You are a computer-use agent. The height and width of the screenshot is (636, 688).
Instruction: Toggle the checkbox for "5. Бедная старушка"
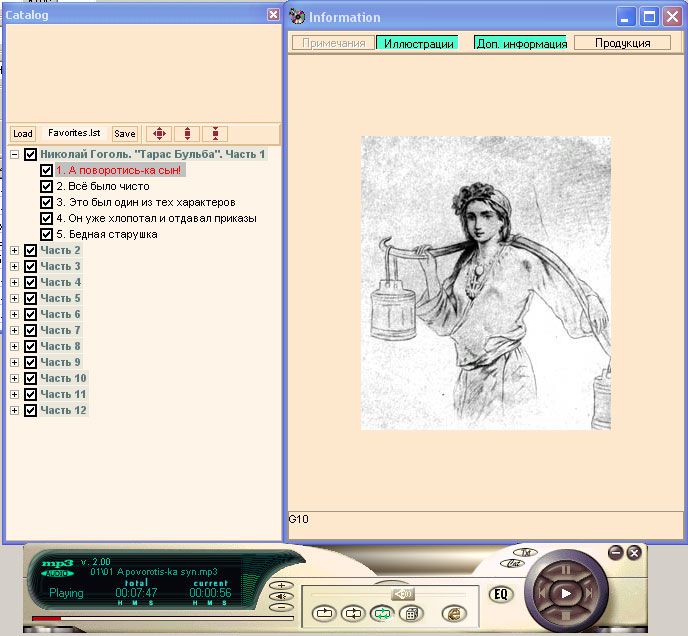(x=46, y=235)
